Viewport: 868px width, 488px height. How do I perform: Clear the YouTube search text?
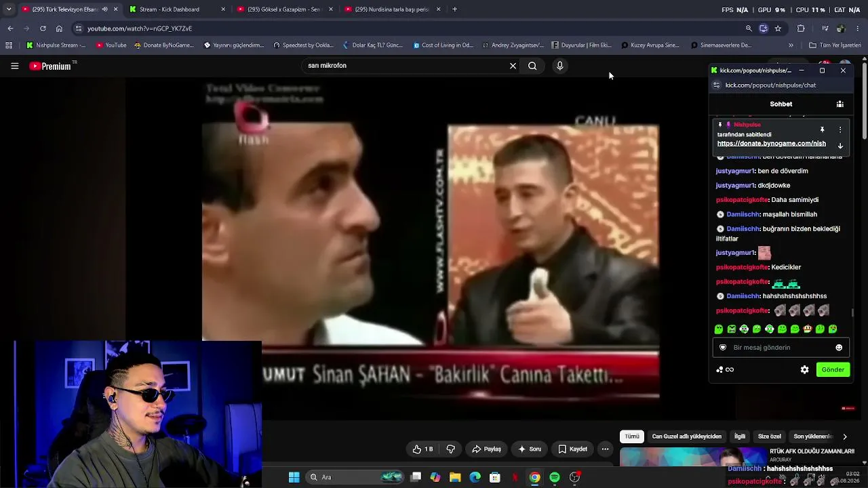tap(513, 66)
